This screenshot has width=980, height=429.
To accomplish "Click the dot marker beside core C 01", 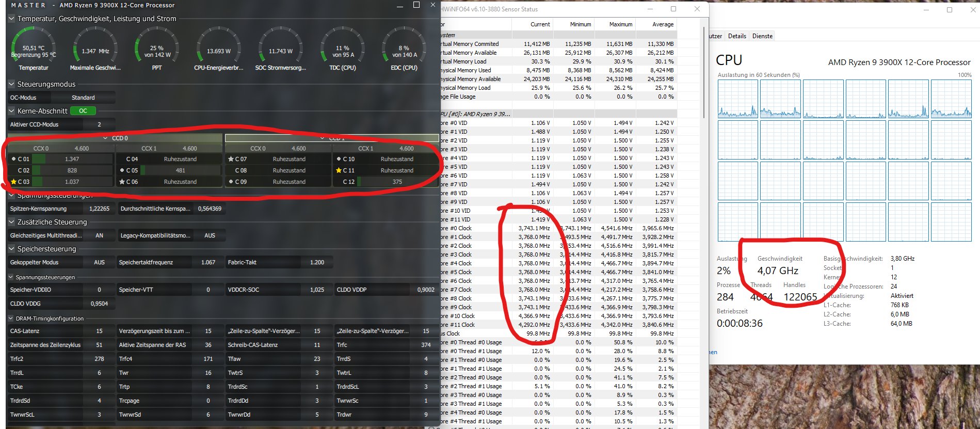I will click(x=13, y=159).
